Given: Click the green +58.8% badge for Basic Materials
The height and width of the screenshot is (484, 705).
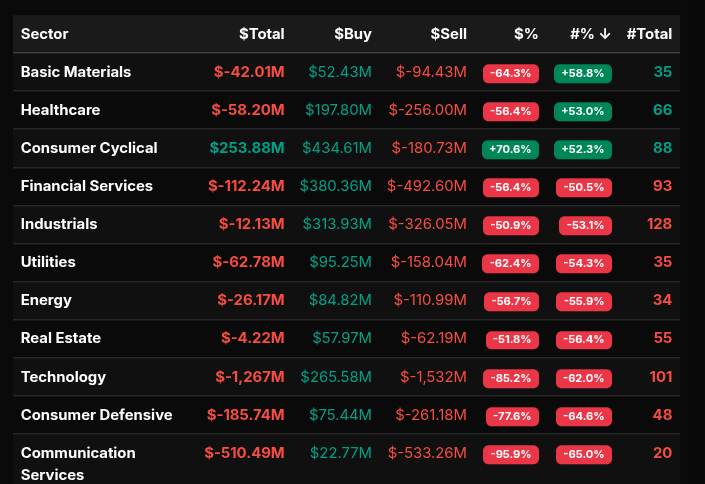Looking at the screenshot, I should [x=583, y=73].
